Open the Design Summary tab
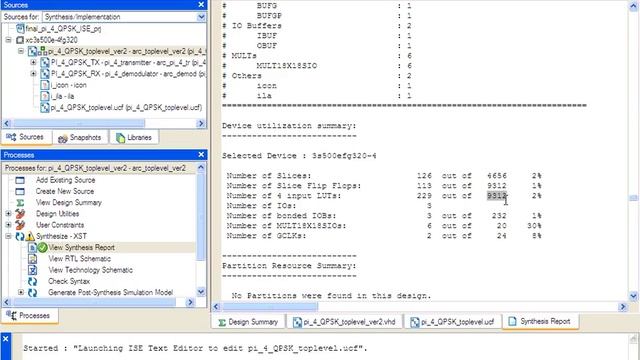Screen dimensions: 640x360 249,322
